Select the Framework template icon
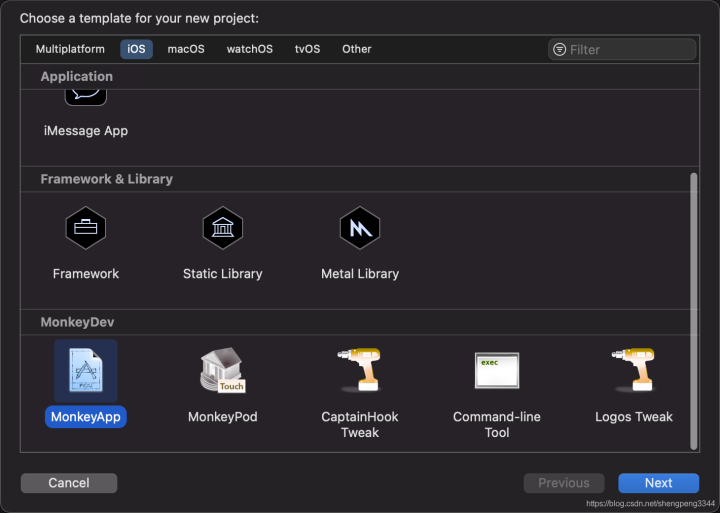 86,228
